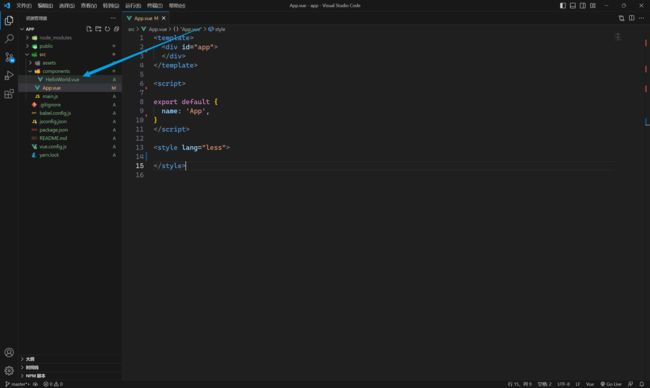Open the Selection (选择) menu
This screenshot has height=388, width=650.
point(67,5)
